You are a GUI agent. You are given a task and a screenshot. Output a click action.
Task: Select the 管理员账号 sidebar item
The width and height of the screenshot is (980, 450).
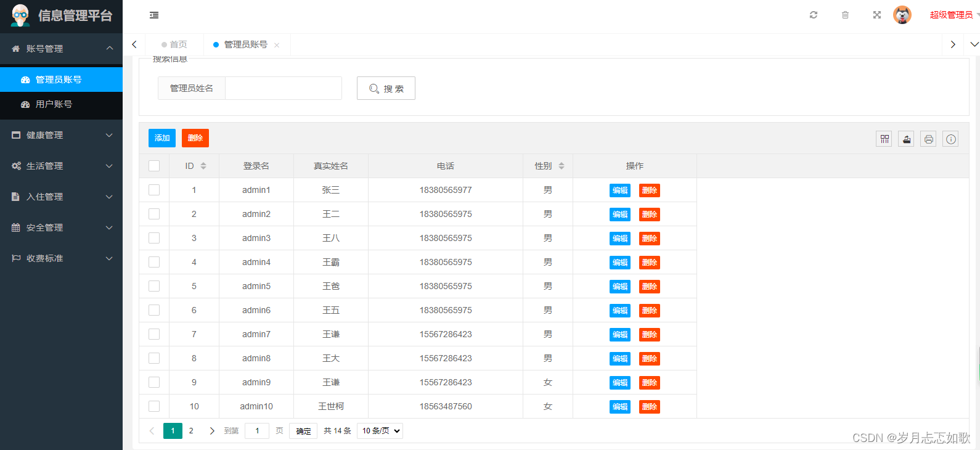pyautogui.click(x=61, y=80)
